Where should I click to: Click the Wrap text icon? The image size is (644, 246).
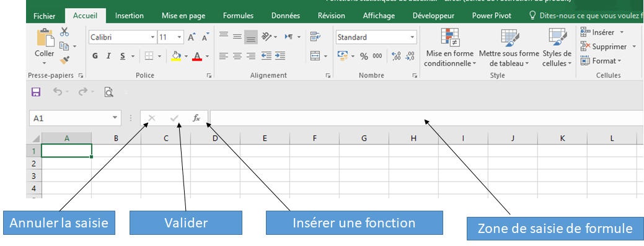315,37
